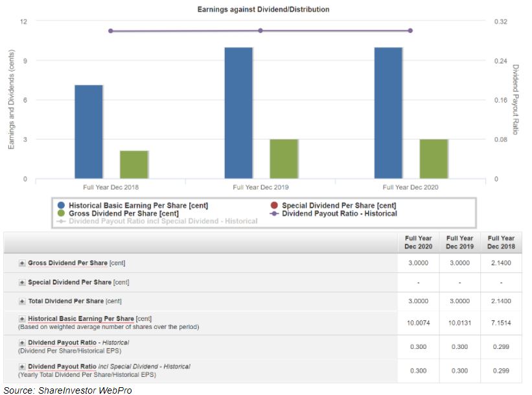Click the grey line marker for Payout Ratio incl Special Dividend
Screen dimensions: 532x395
pyautogui.click(x=62, y=221)
